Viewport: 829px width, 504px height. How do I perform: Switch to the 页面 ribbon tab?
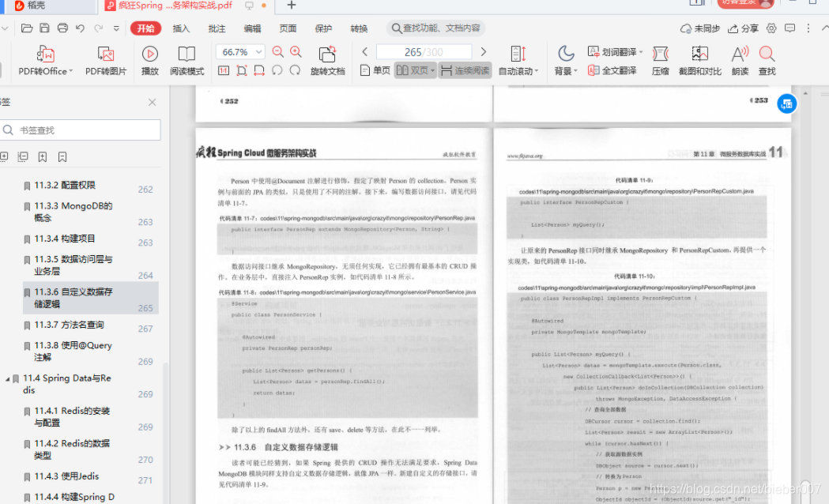click(x=288, y=28)
